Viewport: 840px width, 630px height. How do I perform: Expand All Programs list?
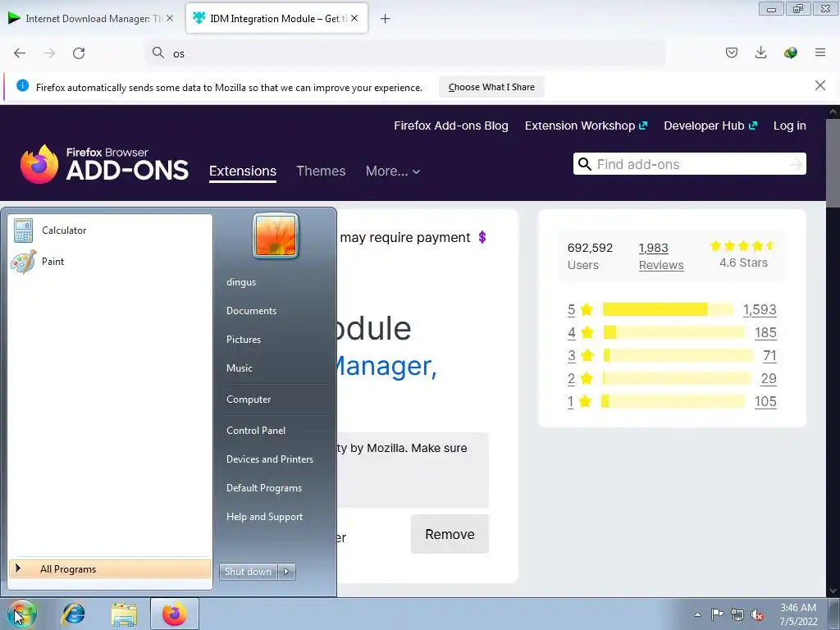[110, 569]
